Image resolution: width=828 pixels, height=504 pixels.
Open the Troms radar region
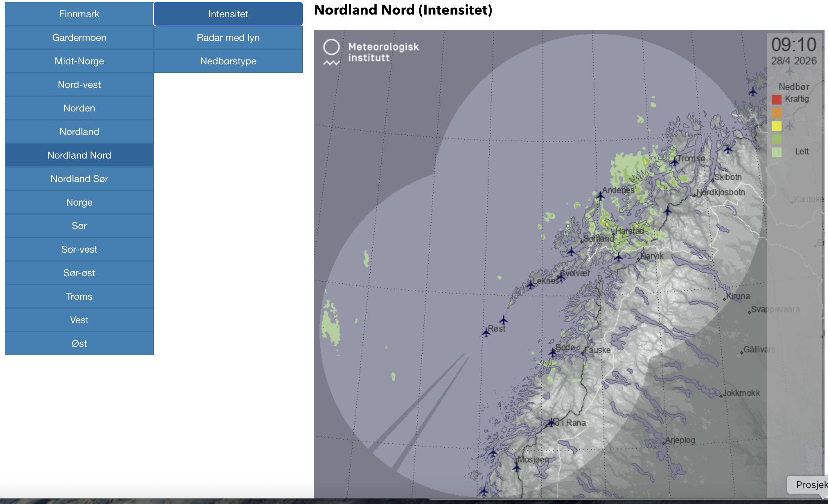[x=79, y=296]
